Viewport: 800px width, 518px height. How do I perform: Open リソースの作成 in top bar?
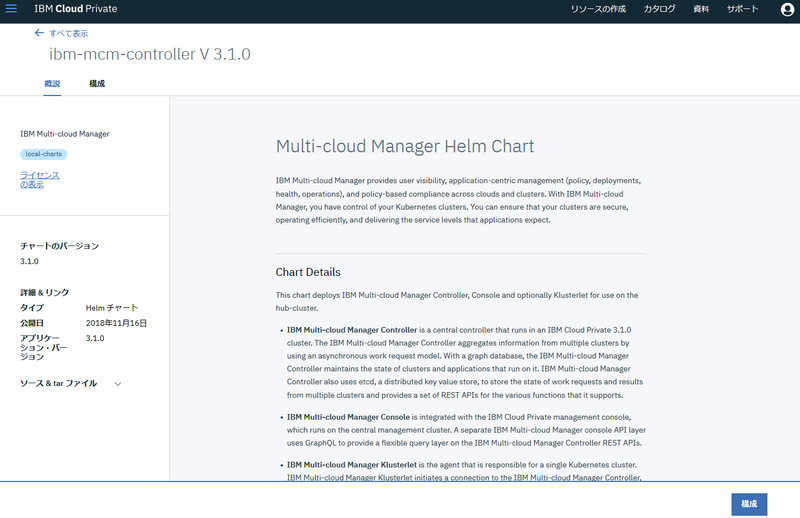pos(598,9)
